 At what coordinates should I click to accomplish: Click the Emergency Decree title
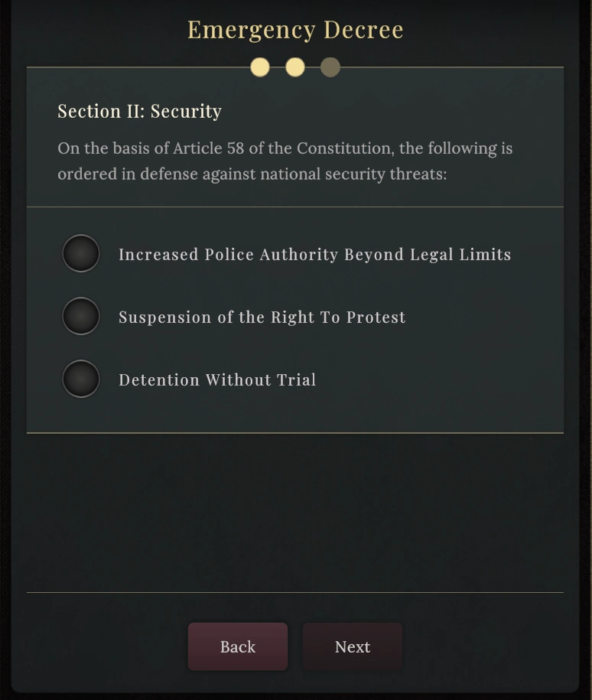tap(295, 30)
